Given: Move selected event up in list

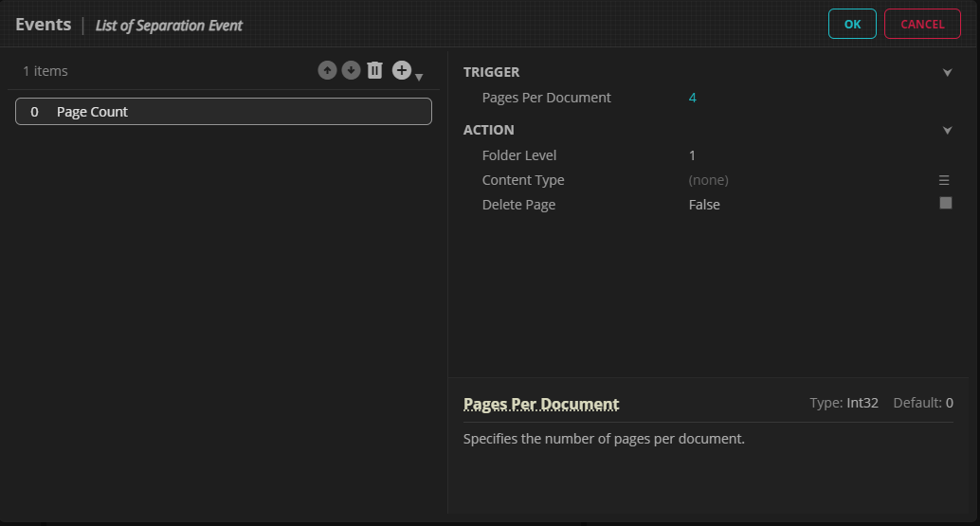Looking at the screenshot, I should (x=327, y=70).
